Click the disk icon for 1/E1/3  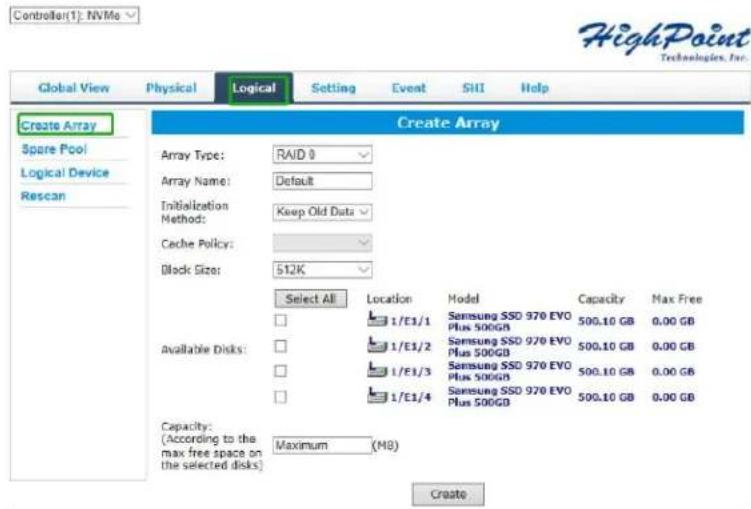click(x=377, y=370)
